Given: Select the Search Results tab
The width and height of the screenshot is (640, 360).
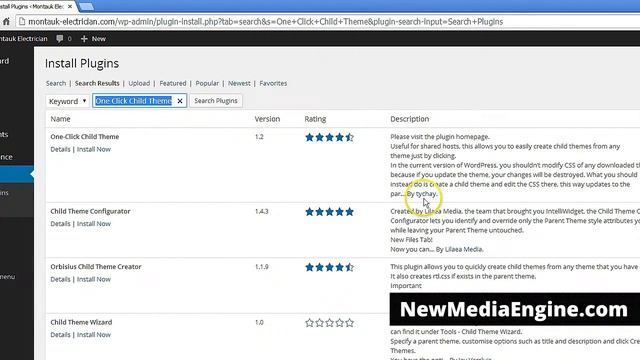Looking at the screenshot, I should tap(97, 83).
